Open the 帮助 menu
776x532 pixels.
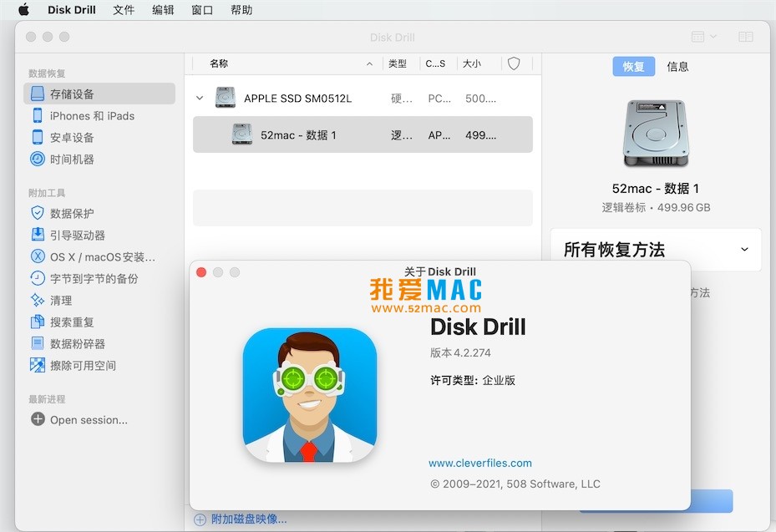click(241, 10)
